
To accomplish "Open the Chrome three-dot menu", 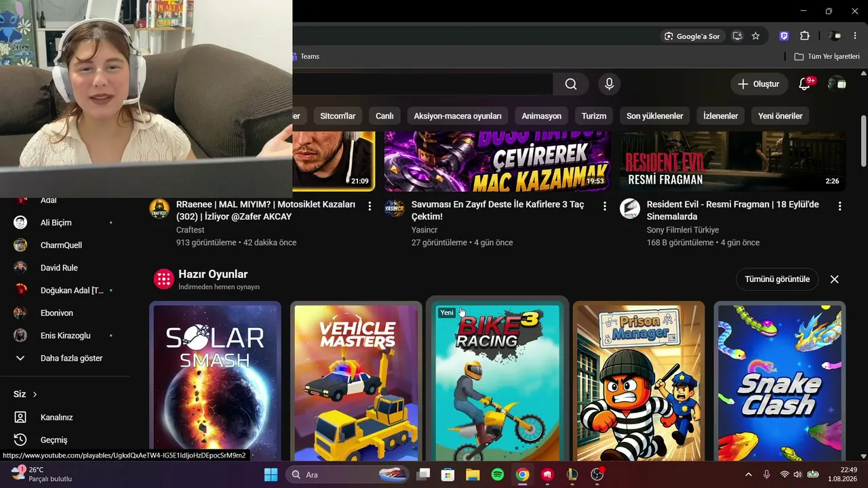I will (x=856, y=36).
